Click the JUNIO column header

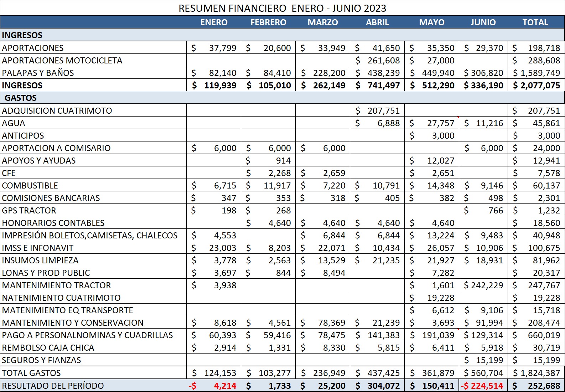pyautogui.click(x=483, y=22)
